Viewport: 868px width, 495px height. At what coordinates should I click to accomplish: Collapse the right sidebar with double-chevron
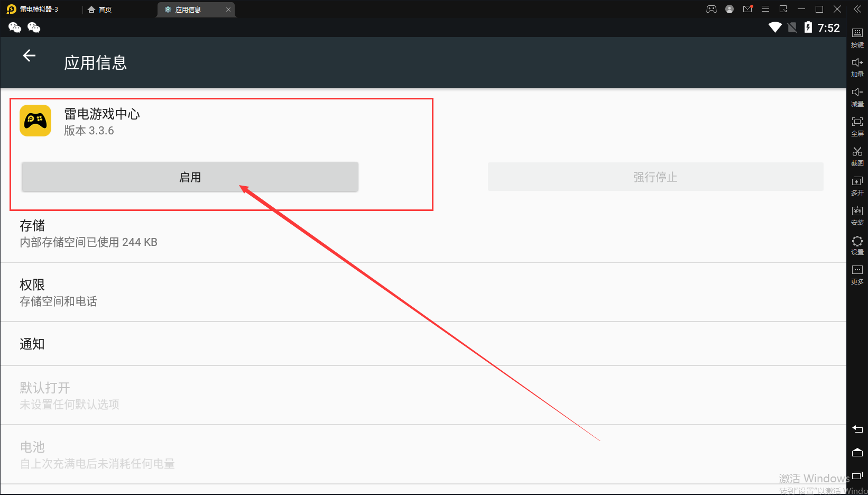pos(857,9)
